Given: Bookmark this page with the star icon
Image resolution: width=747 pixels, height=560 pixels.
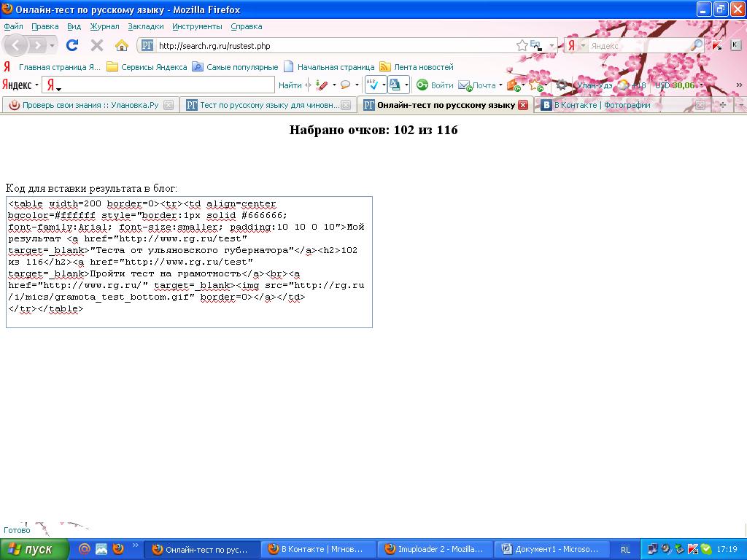Looking at the screenshot, I should click(522, 45).
